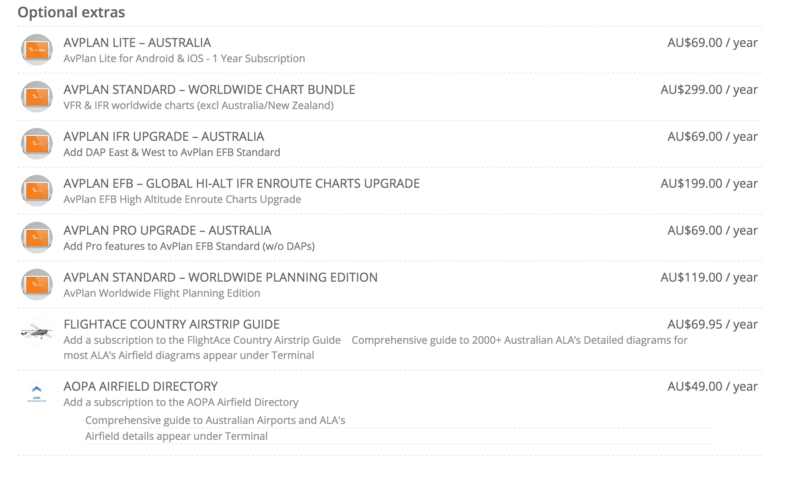Select AVPLAN LITE – AUSTRALIA title
800x481 pixels.
tap(137, 42)
